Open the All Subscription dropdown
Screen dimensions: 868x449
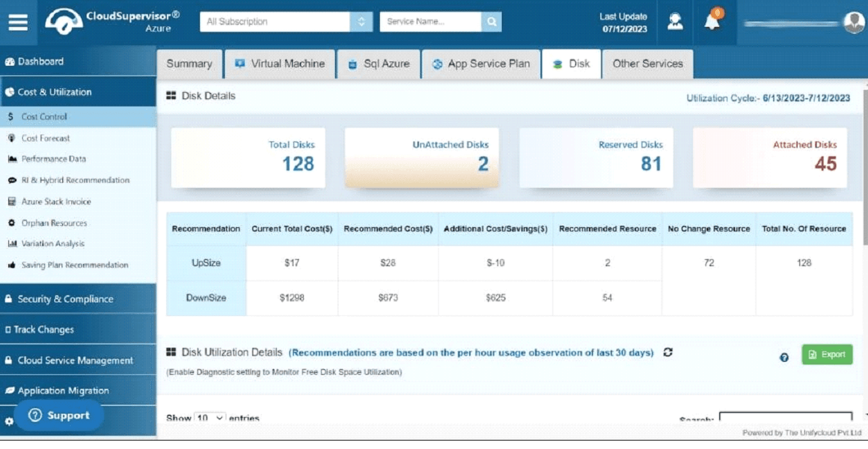[287, 21]
